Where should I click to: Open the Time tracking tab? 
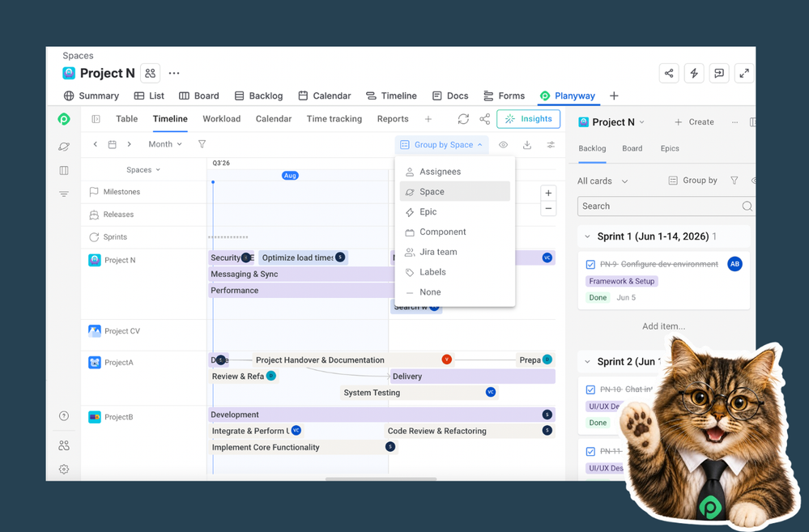(x=334, y=119)
